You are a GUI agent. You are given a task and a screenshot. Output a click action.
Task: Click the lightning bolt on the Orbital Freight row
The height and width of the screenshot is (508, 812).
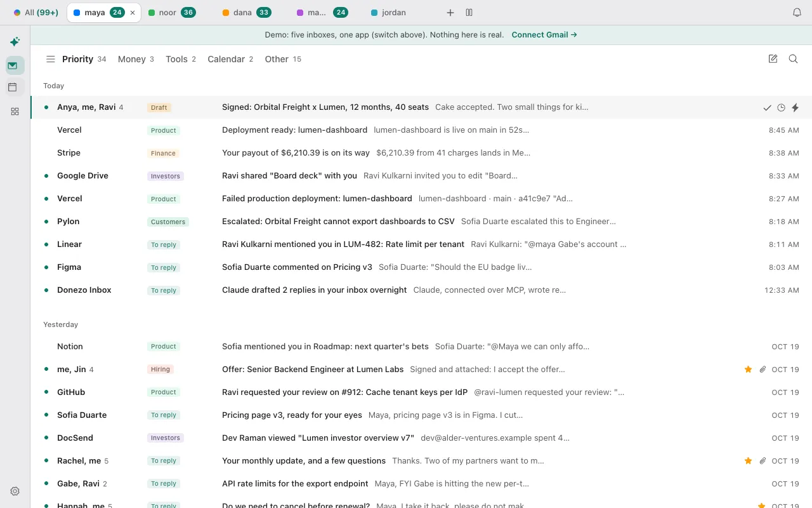(795, 107)
